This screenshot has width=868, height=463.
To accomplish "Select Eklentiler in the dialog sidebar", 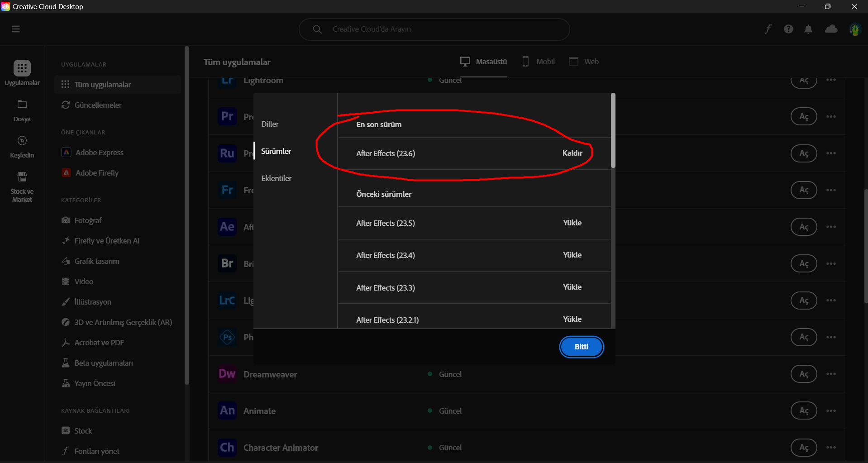I will (x=277, y=178).
